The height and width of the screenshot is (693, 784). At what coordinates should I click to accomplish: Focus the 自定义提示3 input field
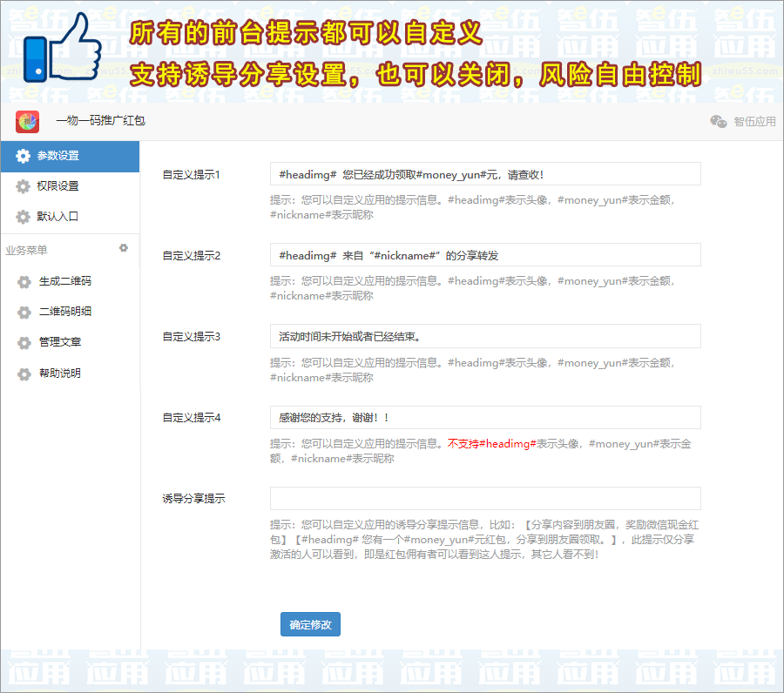pos(485,336)
